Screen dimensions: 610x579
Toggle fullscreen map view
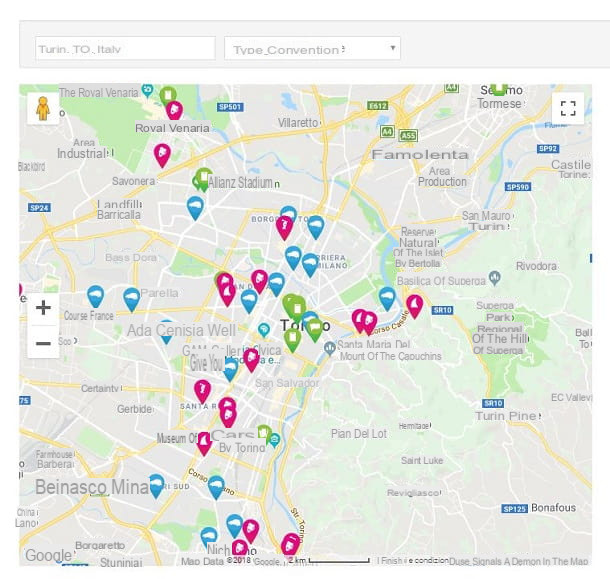point(568,108)
